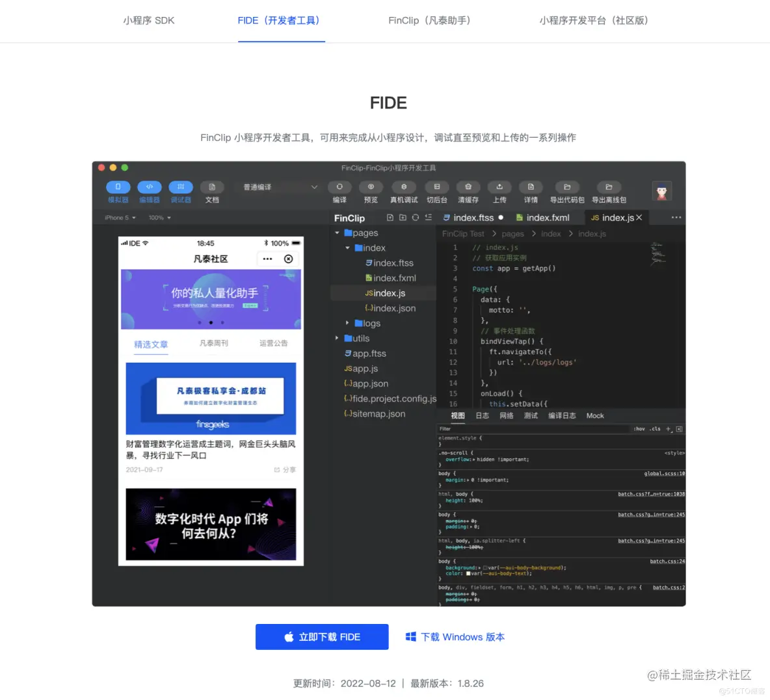Switch to the 测试 test tab
Screen dimensions: 770x700
tap(531, 416)
